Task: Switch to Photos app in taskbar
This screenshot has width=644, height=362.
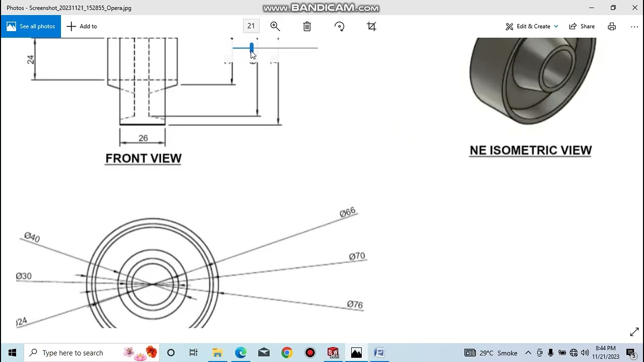Action: tap(356, 352)
